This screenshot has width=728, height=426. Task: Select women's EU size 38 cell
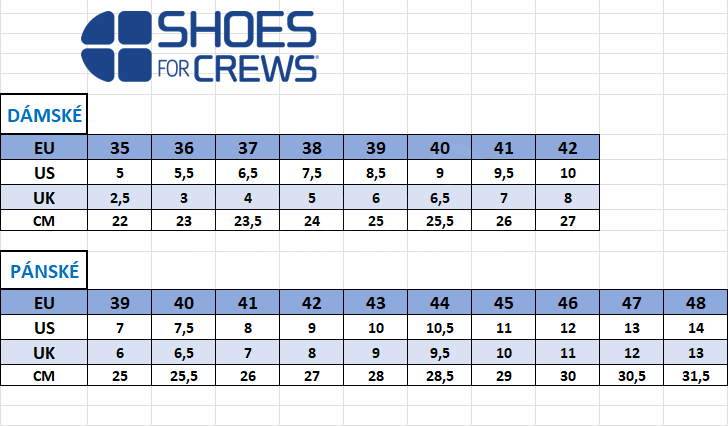312,148
